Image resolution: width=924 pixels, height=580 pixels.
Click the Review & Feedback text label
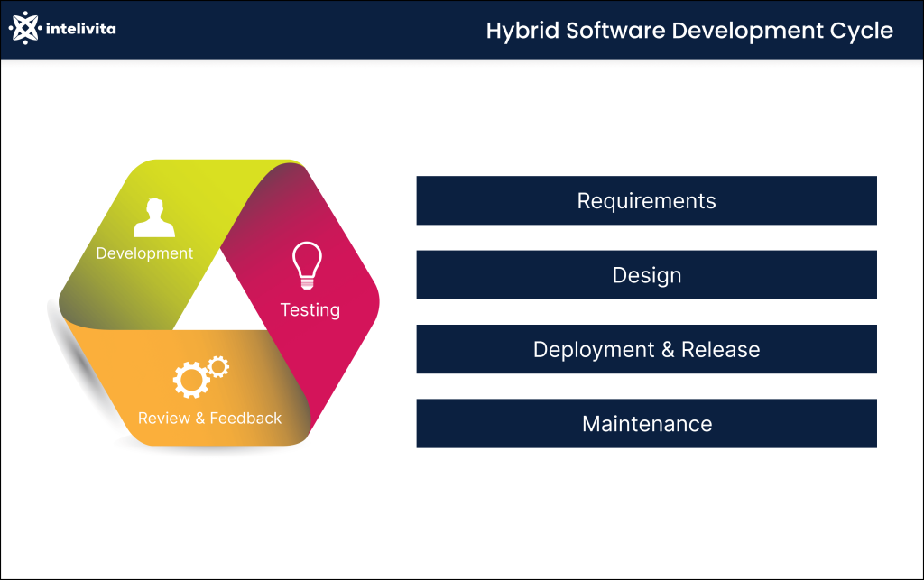tap(209, 418)
